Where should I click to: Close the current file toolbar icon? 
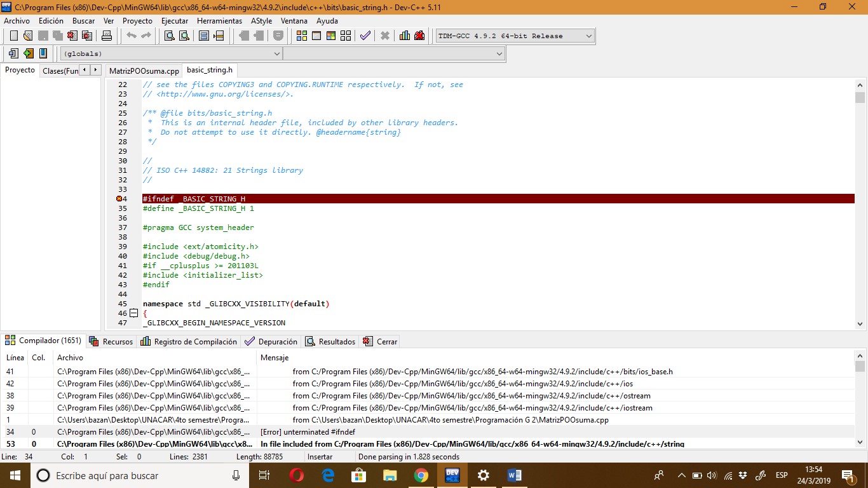(72, 36)
